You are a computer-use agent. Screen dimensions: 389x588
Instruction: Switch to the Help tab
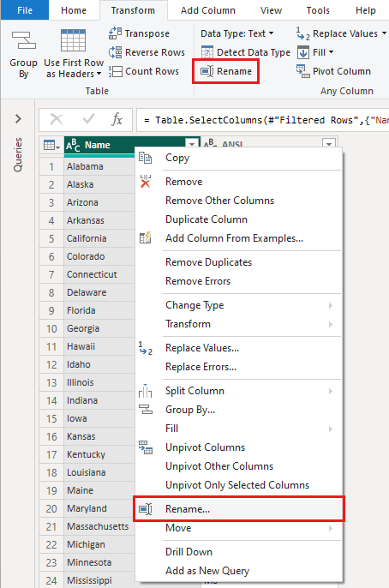click(x=366, y=10)
